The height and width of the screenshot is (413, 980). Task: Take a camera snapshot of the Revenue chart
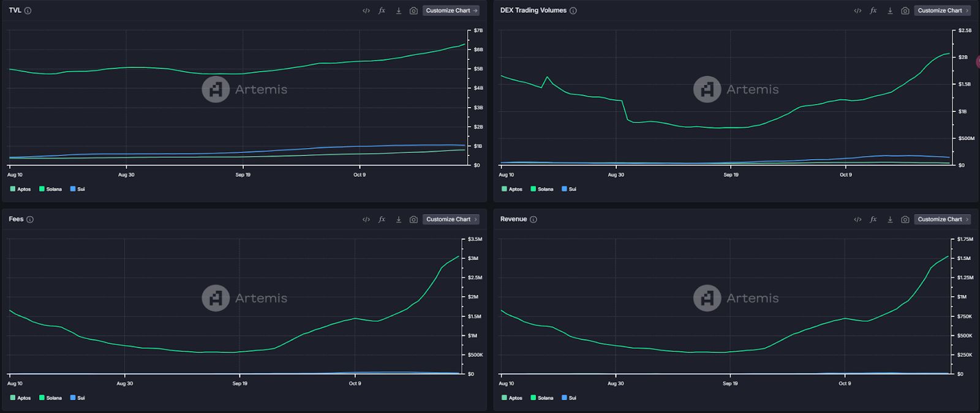(x=905, y=219)
